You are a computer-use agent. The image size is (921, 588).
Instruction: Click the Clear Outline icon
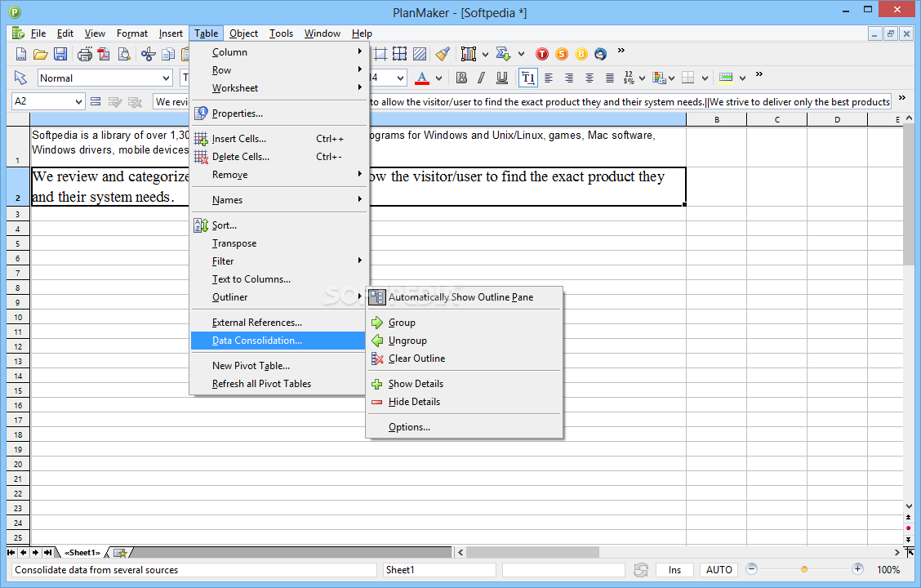point(377,359)
